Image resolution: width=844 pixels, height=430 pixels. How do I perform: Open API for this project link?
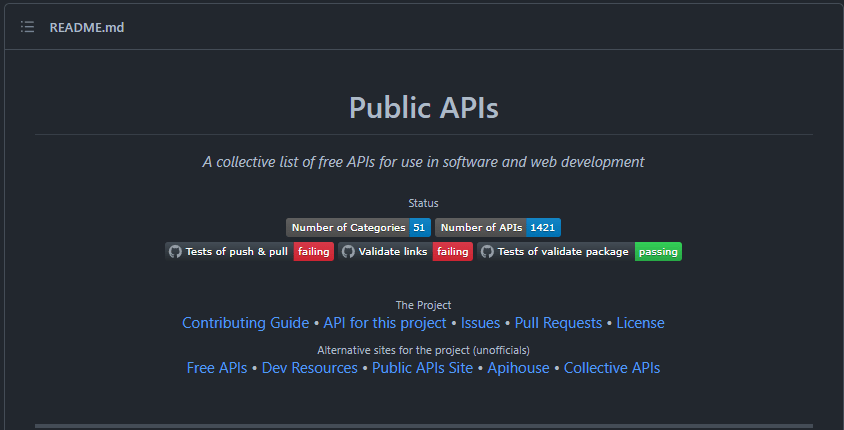tap(385, 323)
